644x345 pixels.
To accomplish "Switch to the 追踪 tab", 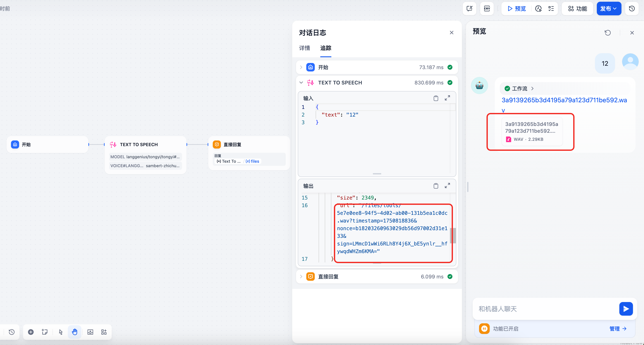I will tap(326, 48).
